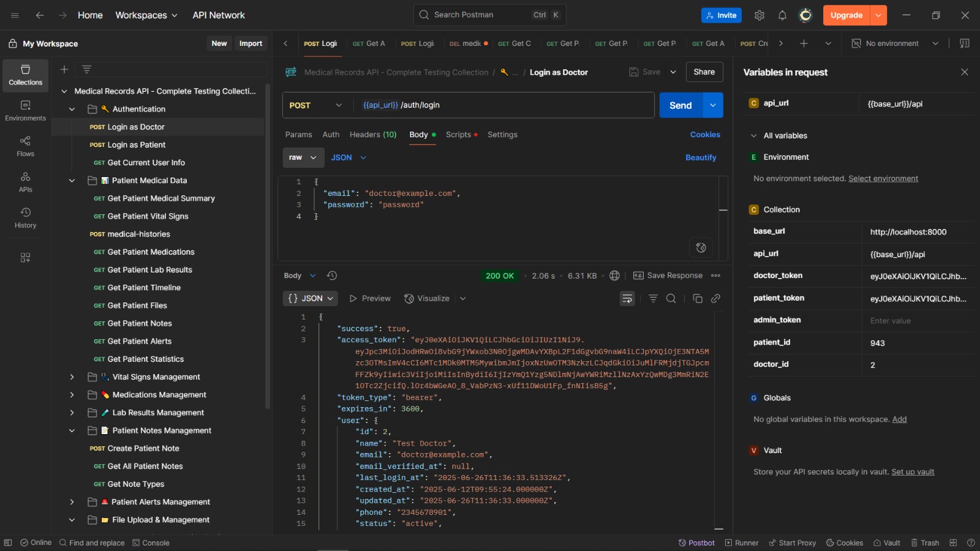This screenshot has height=551, width=980.
Task: Click the Import button
Action: point(251,43)
